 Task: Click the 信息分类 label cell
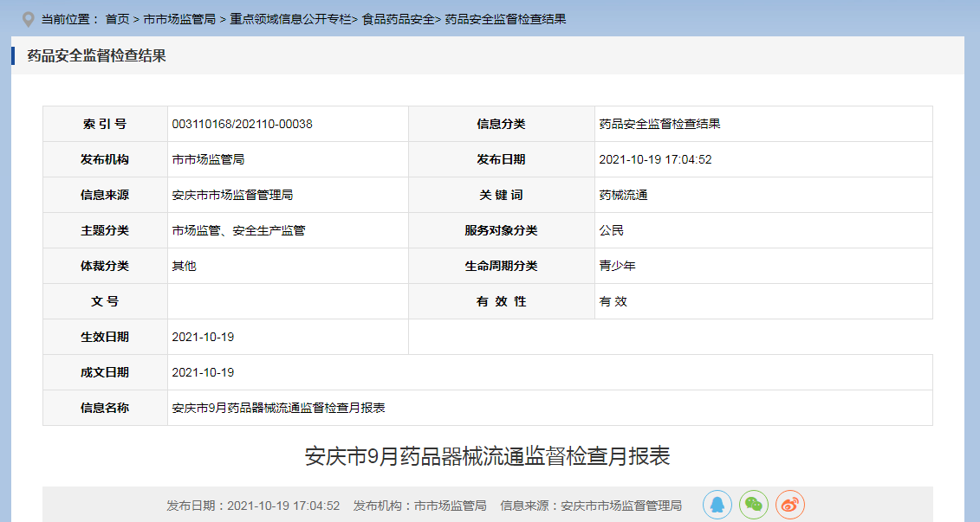tap(501, 125)
